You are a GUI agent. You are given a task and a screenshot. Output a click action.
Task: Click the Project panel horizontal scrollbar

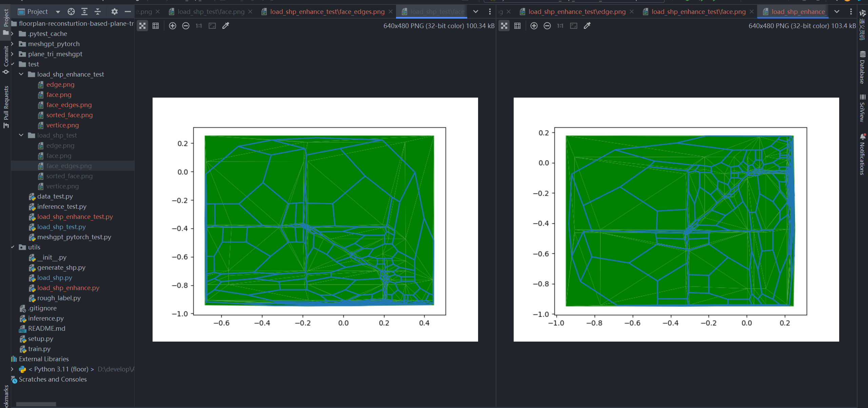[36, 404]
